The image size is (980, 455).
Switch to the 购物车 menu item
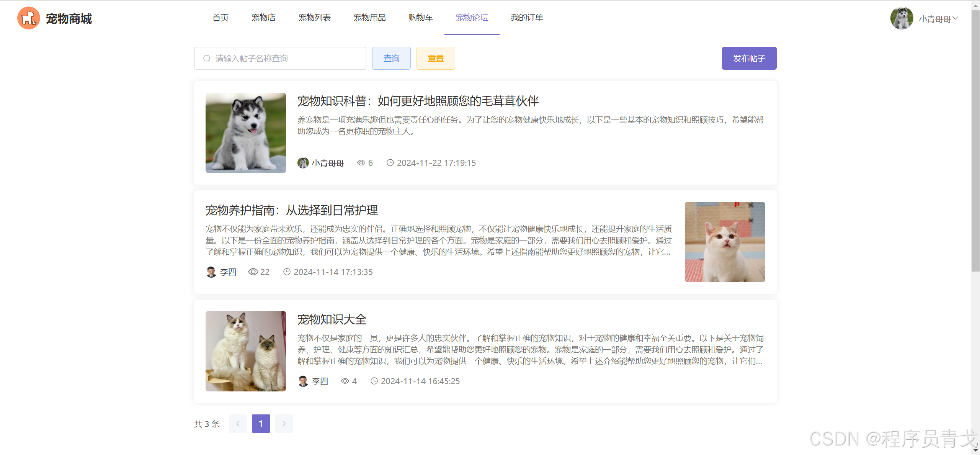pyautogui.click(x=420, y=18)
